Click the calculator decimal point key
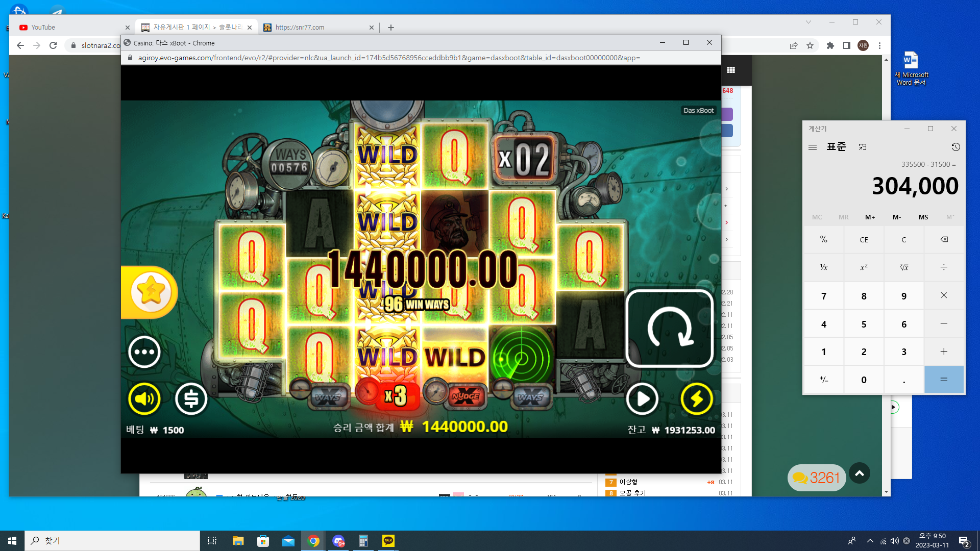This screenshot has height=551, width=980. (904, 380)
